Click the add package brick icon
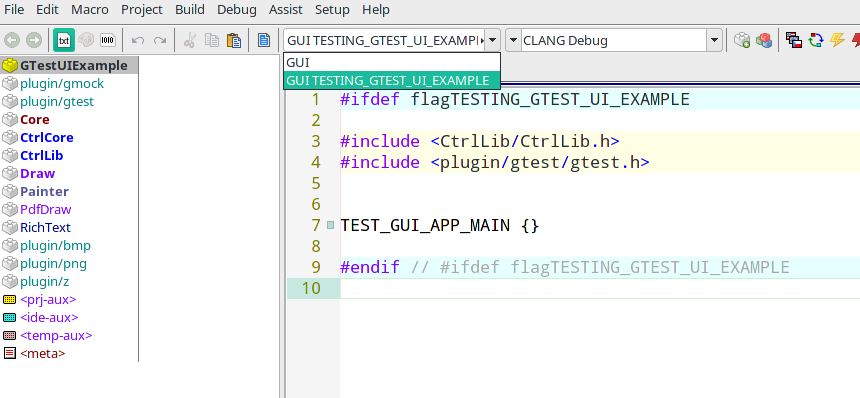The image size is (860, 398). (742, 40)
